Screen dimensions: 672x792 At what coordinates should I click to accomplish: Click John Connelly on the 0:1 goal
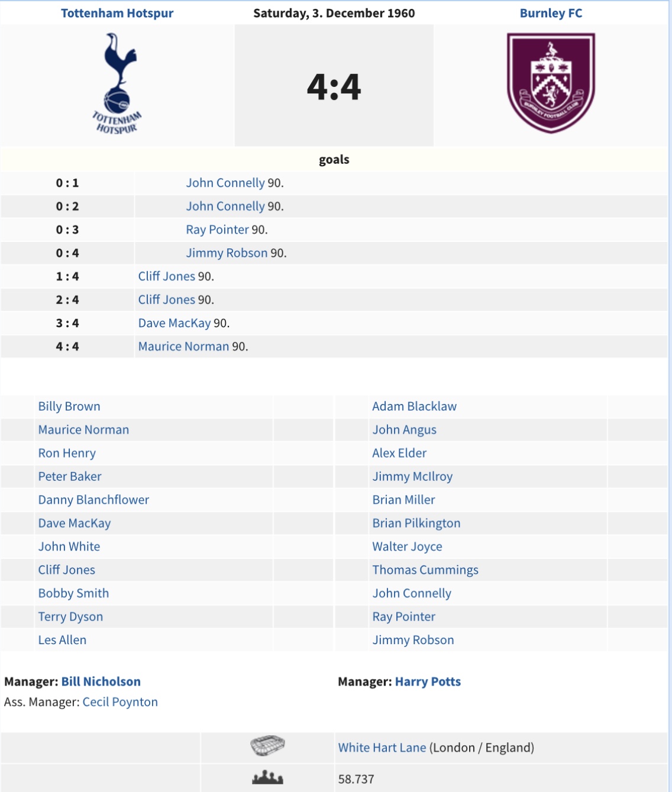[x=225, y=183]
